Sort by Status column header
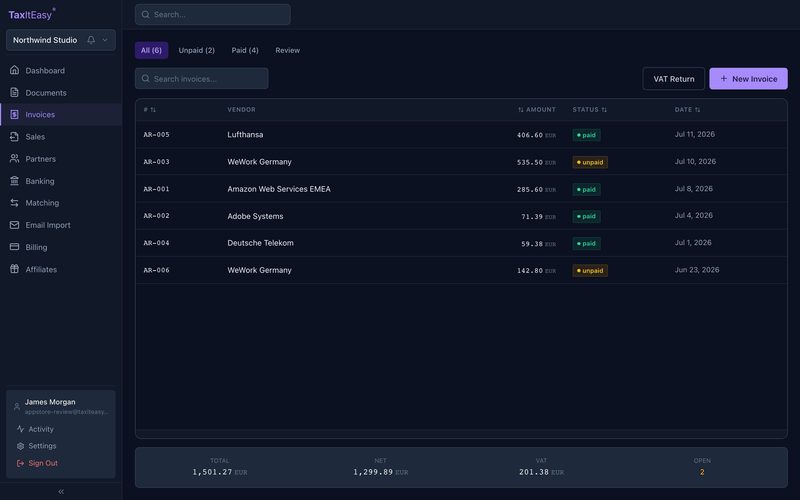The image size is (800, 500). click(x=590, y=110)
